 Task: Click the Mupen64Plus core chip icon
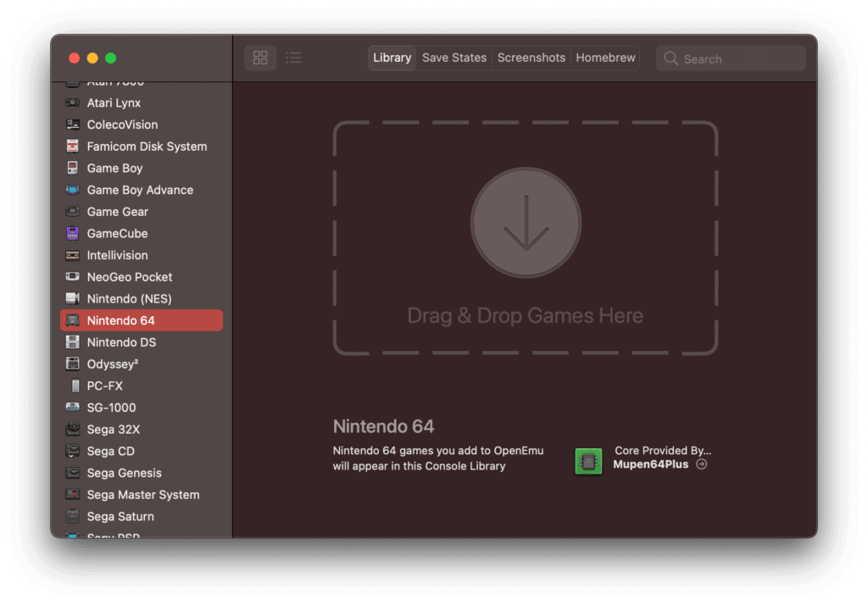point(588,461)
